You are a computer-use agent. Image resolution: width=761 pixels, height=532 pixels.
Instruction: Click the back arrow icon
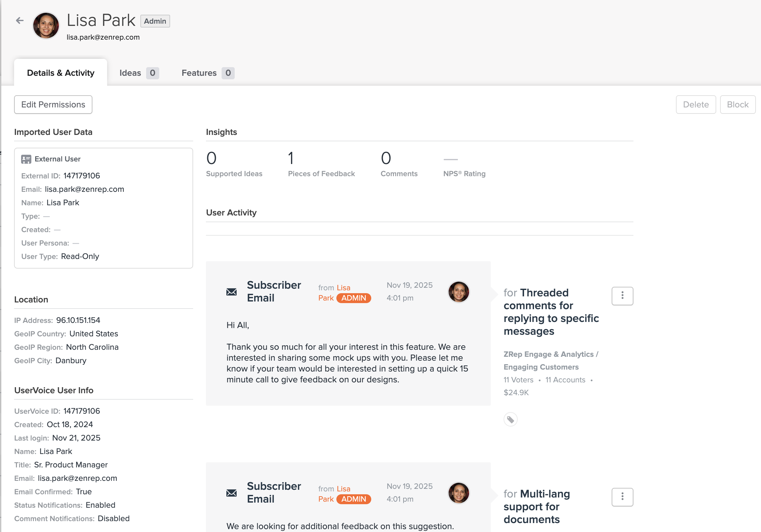[20, 20]
